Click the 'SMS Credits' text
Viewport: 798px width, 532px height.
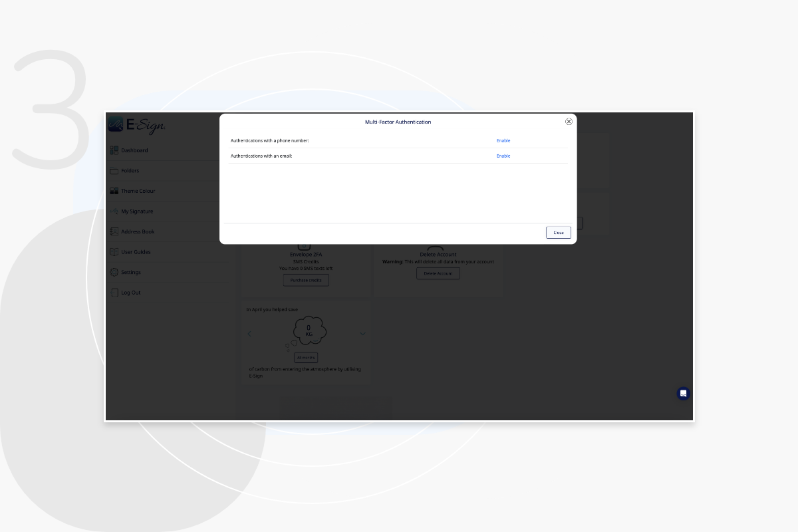[x=306, y=262]
